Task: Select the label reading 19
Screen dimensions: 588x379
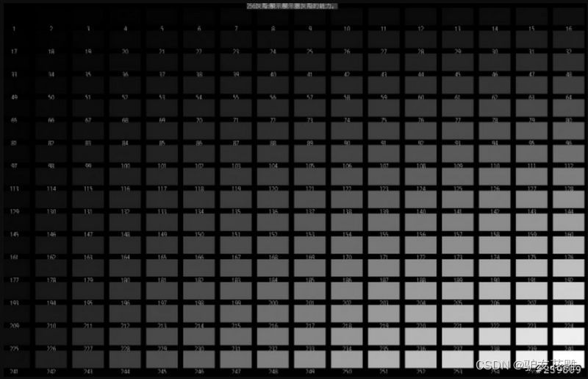Action: (x=88, y=52)
